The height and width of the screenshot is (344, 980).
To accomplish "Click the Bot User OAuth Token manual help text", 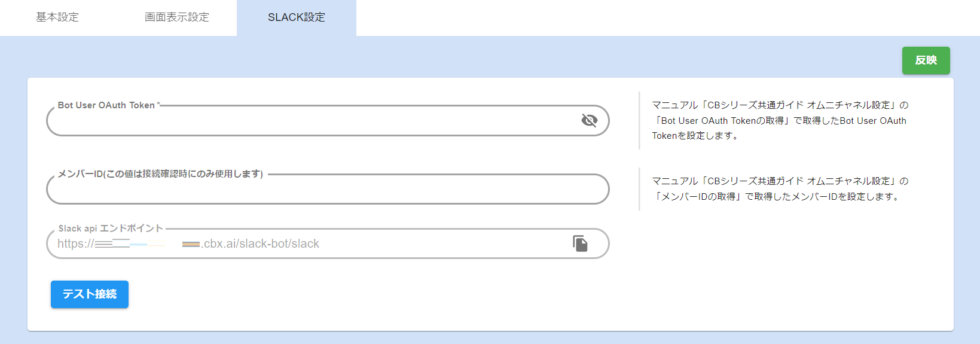I will [x=779, y=120].
